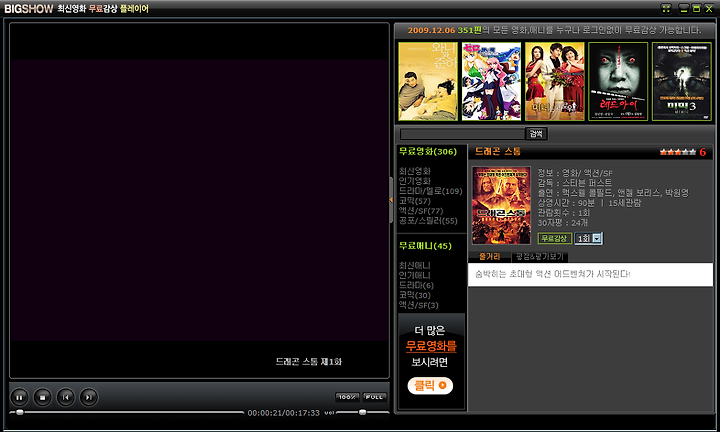Open the 미믹 3 movie poster
The width and height of the screenshot is (720, 432).
pos(681,81)
